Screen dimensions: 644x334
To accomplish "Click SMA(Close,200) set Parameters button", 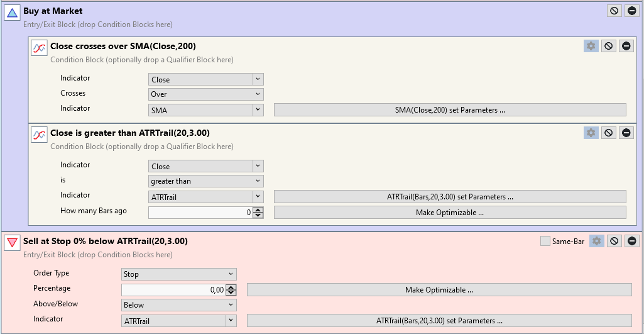I will pyautogui.click(x=450, y=110).
